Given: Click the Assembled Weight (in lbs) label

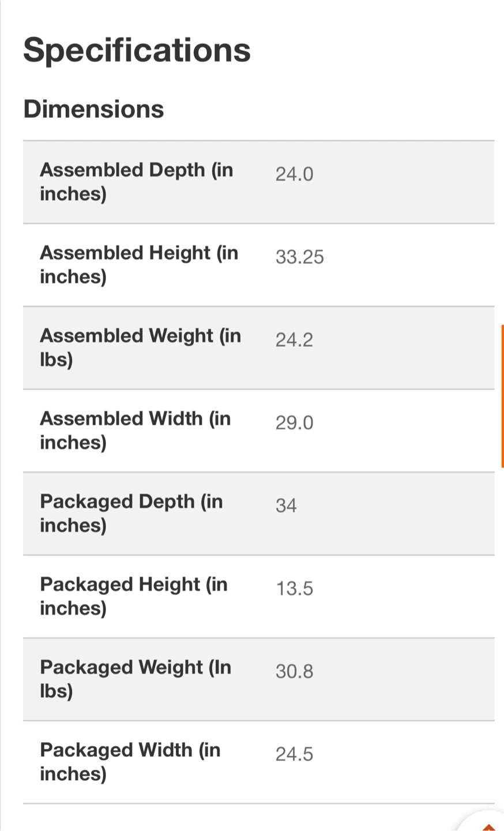Looking at the screenshot, I should tap(140, 347).
